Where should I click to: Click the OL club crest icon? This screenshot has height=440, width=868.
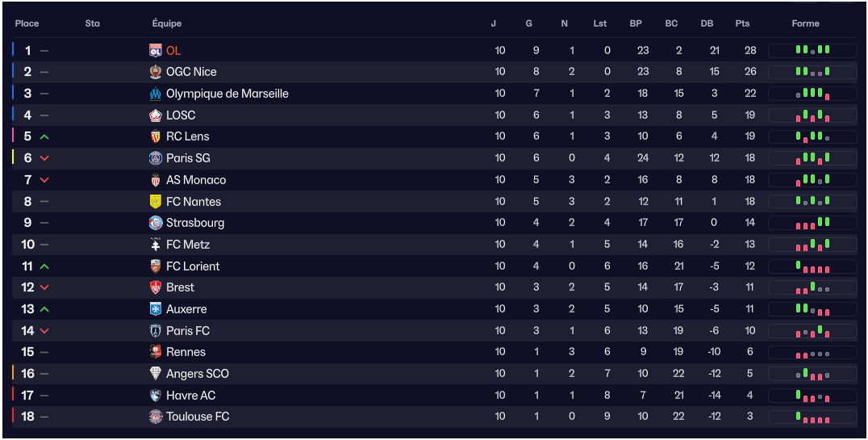click(x=156, y=51)
